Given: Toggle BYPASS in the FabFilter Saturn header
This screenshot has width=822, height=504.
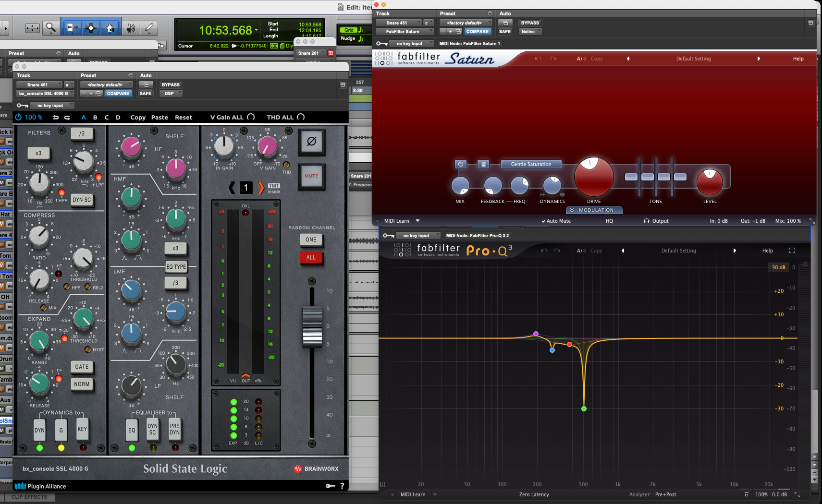Looking at the screenshot, I should point(530,23).
